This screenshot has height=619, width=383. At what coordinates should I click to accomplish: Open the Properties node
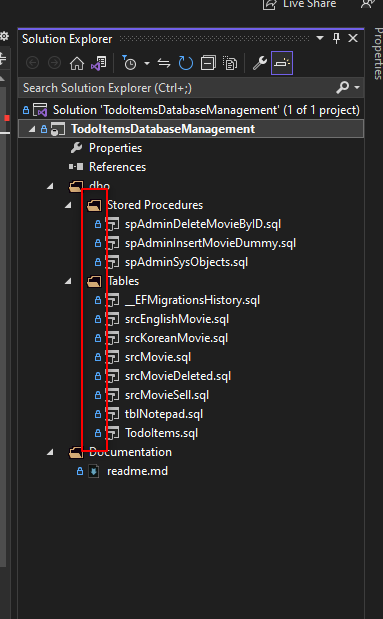tap(115, 148)
